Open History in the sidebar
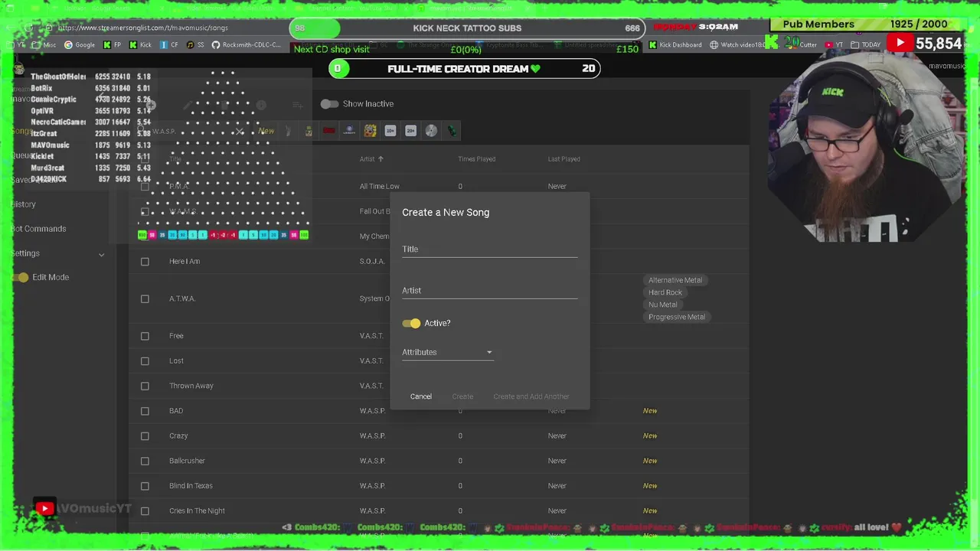The height and width of the screenshot is (551, 980). point(24,204)
